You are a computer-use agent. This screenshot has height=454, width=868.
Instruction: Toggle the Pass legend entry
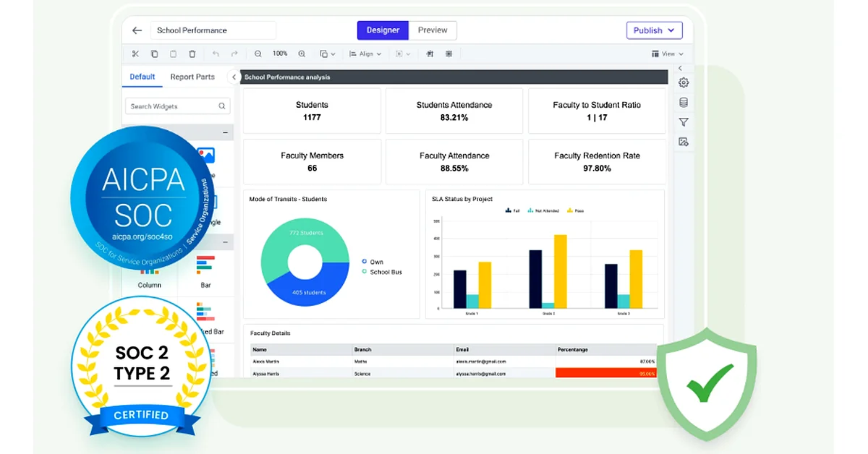pos(576,210)
